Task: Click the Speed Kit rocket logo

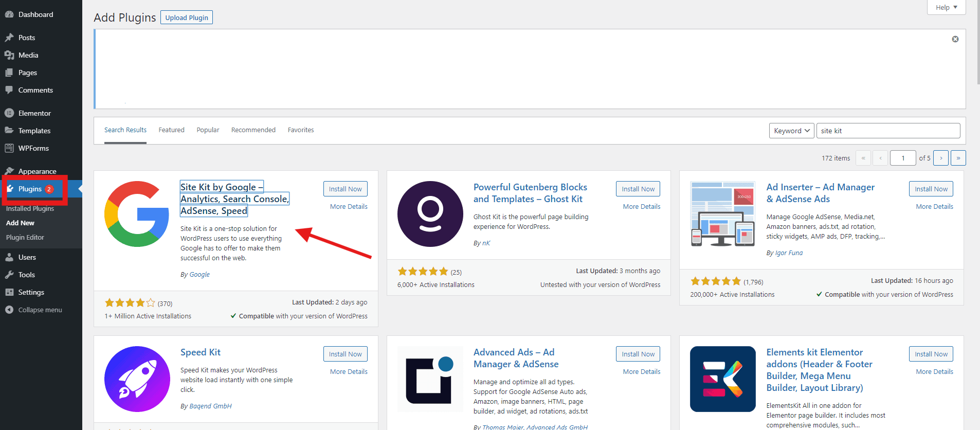Action: pyautogui.click(x=137, y=379)
